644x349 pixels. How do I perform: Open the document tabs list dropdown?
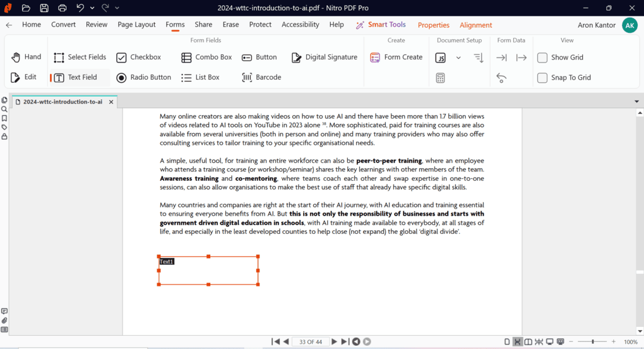pyautogui.click(x=636, y=102)
